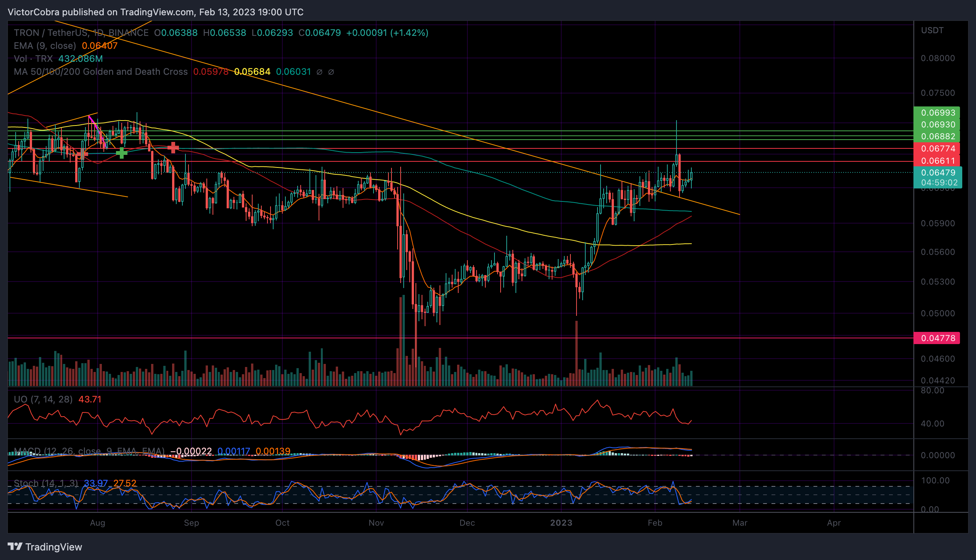Click the 2023 label on time axis

click(561, 523)
